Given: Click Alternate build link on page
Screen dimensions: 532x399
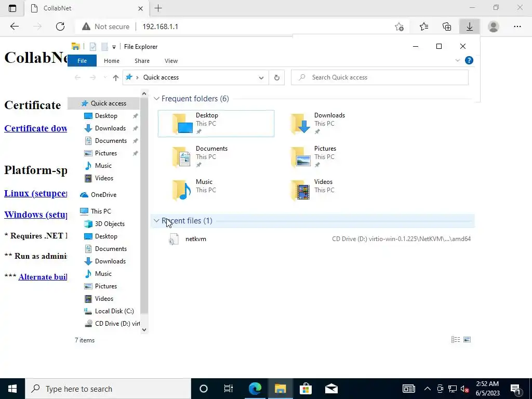Looking at the screenshot, I should point(43,277).
